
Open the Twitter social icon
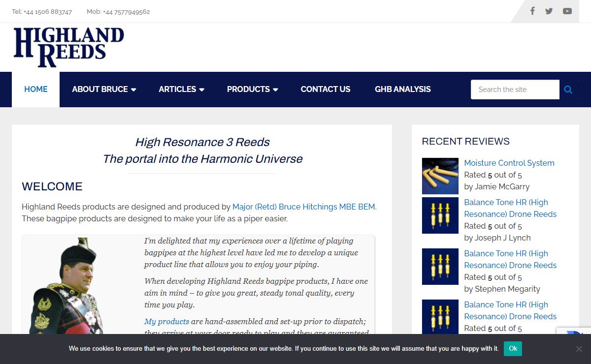549,11
